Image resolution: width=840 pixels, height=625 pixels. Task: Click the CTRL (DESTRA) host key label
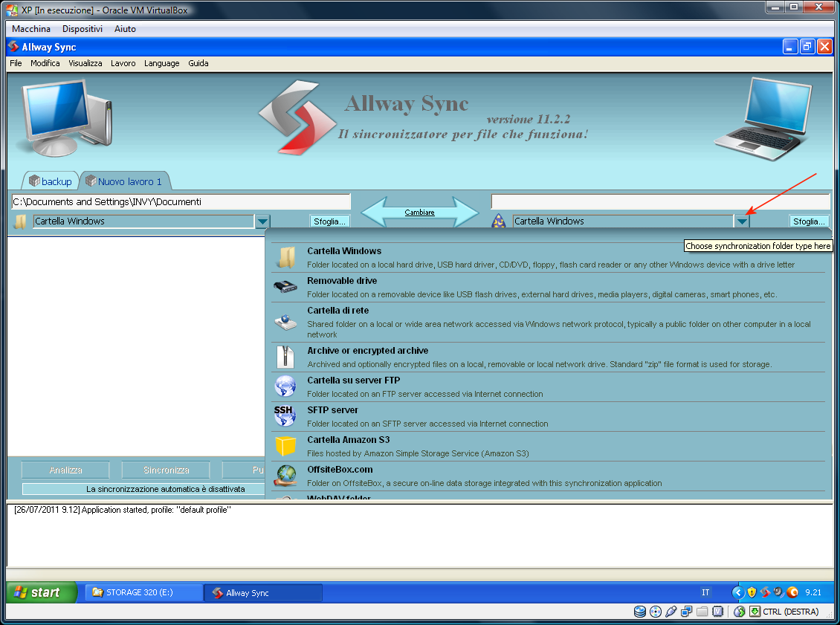(x=791, y=612)
